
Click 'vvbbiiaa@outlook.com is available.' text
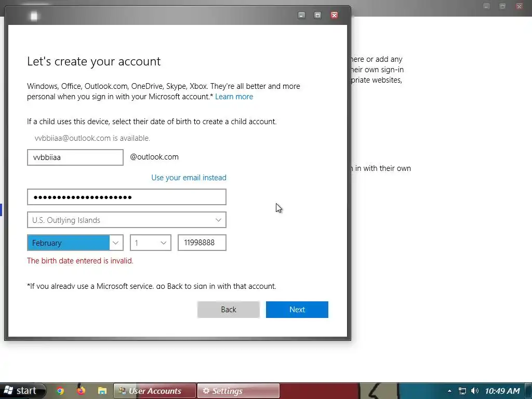point(92,138)
